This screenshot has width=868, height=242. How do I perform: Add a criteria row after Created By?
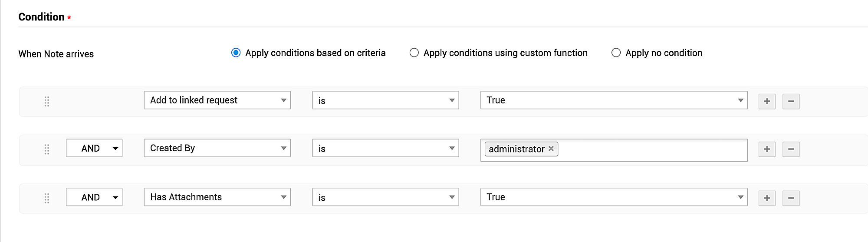767,149
